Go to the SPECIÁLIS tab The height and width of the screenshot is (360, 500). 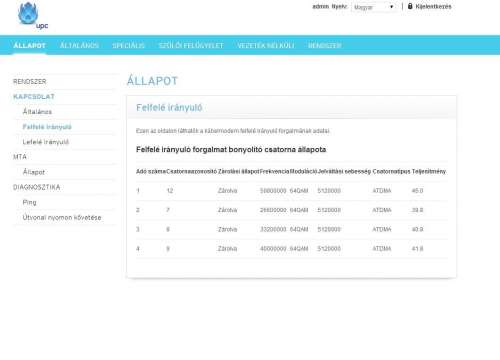(128, 45)
